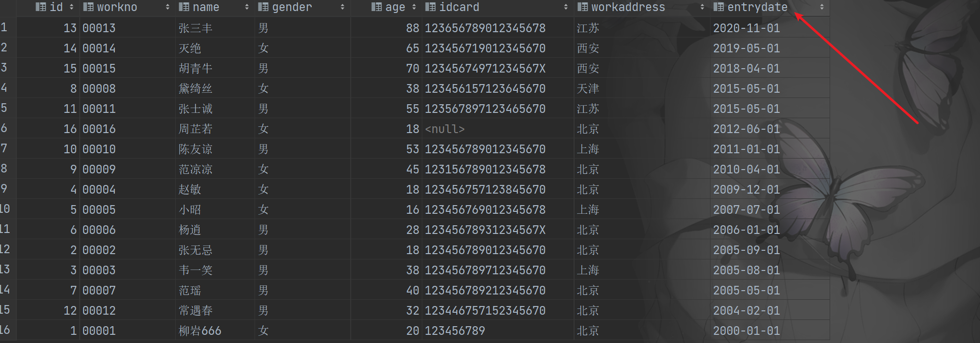
Task: Select the workaddress column header label
Action: coord(628,7)
